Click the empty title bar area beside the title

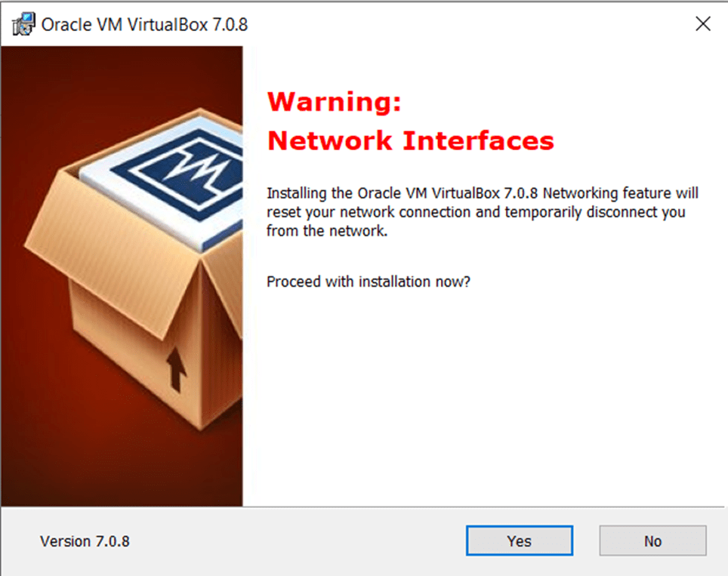[453, 24]
